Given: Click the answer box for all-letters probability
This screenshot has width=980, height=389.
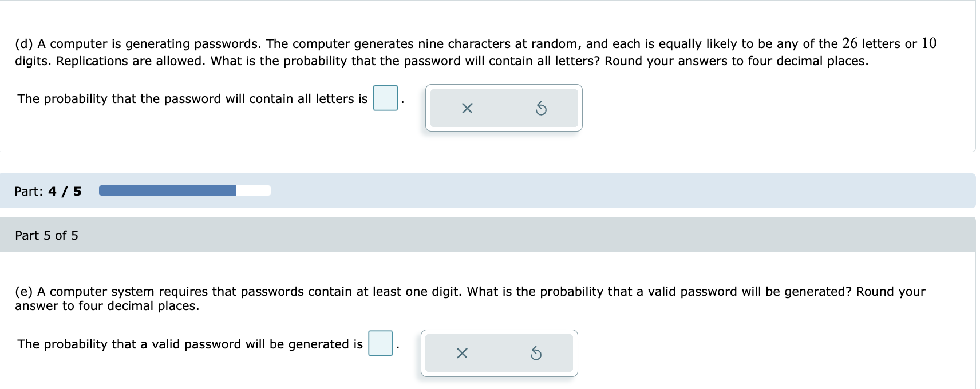Looking at the screenshot, I should (385, 97).
